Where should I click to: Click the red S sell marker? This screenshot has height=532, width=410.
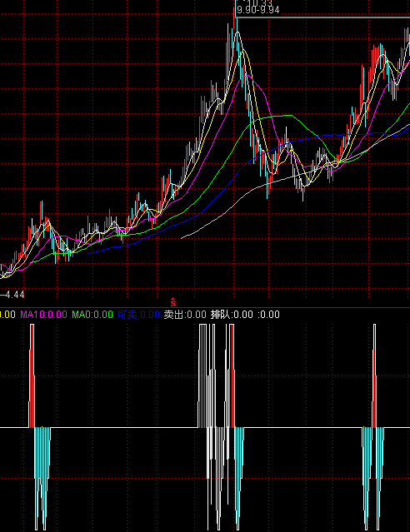pos(173,302)
